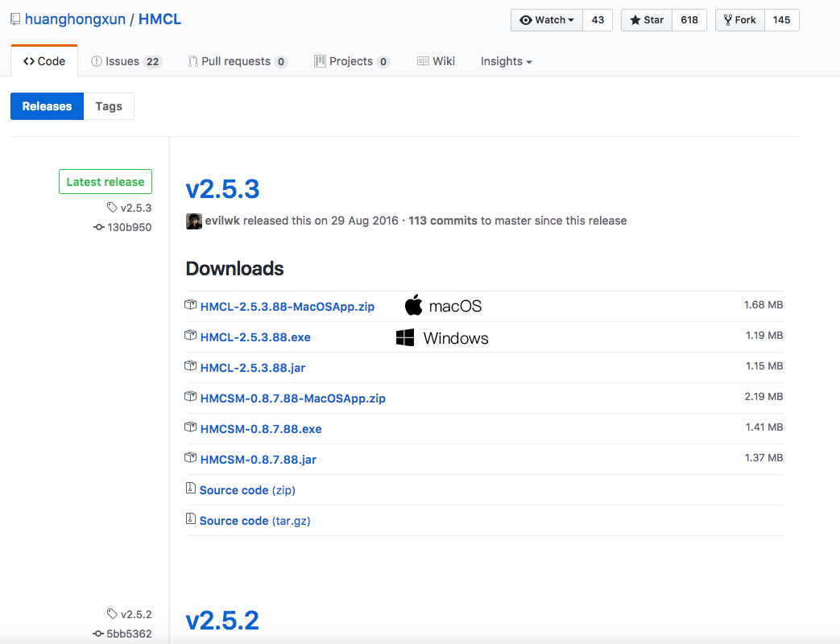
Task: Fork the HMCL repository
Action: [x=739, y=20]
